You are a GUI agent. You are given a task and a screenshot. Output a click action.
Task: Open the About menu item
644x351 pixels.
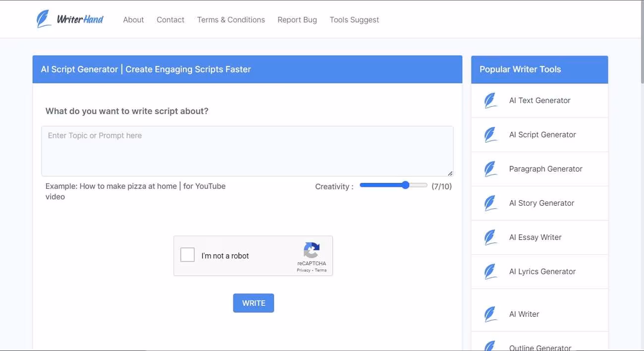point(133,20)
